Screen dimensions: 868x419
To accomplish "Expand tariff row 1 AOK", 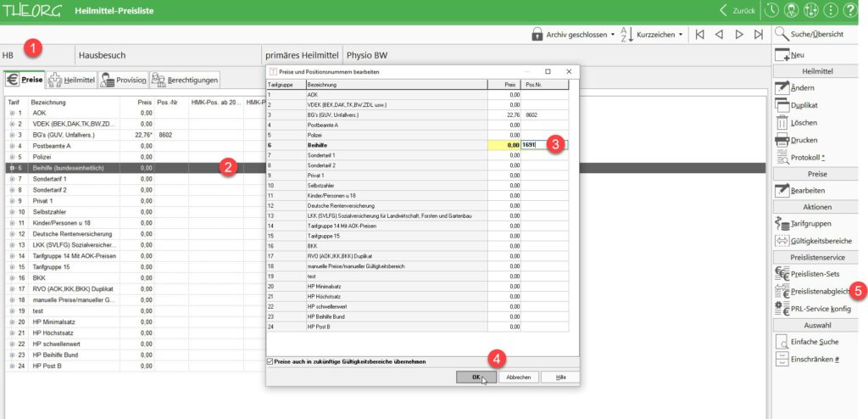I will point(12,112).
